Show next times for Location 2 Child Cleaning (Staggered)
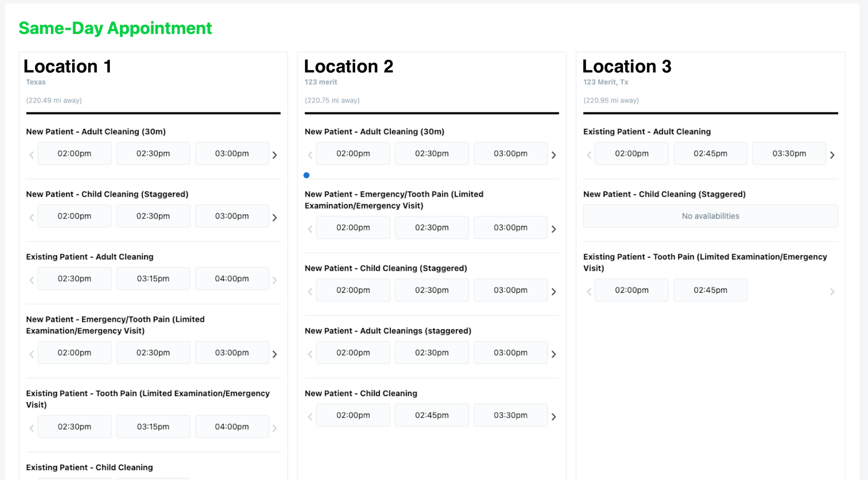This screenshot has width=868, height=480. [554, 291]
